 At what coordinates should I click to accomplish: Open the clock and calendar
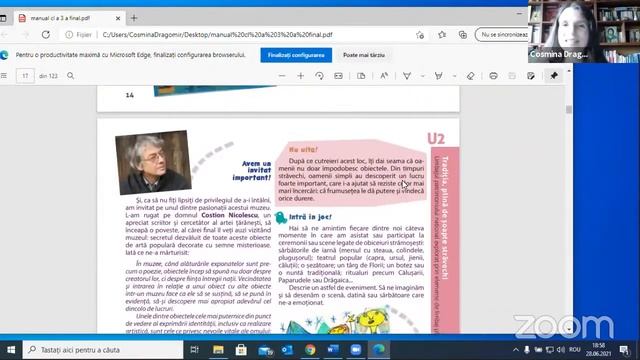[x=598, y=350]
